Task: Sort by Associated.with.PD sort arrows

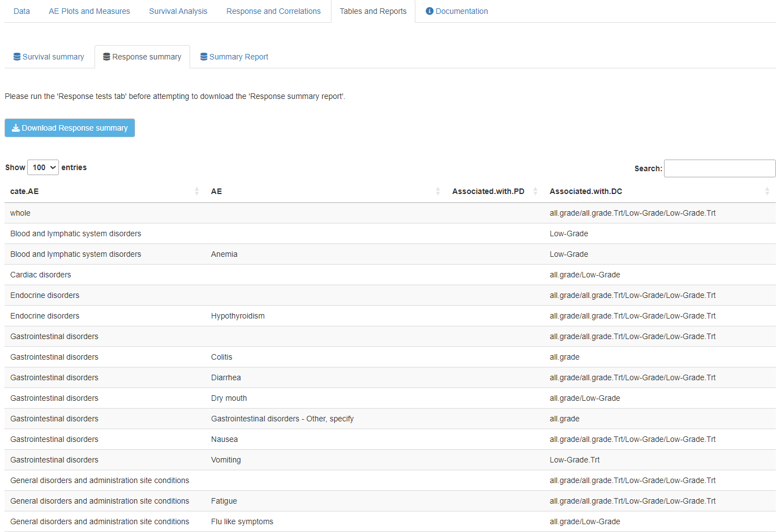Action: [535, 191]
